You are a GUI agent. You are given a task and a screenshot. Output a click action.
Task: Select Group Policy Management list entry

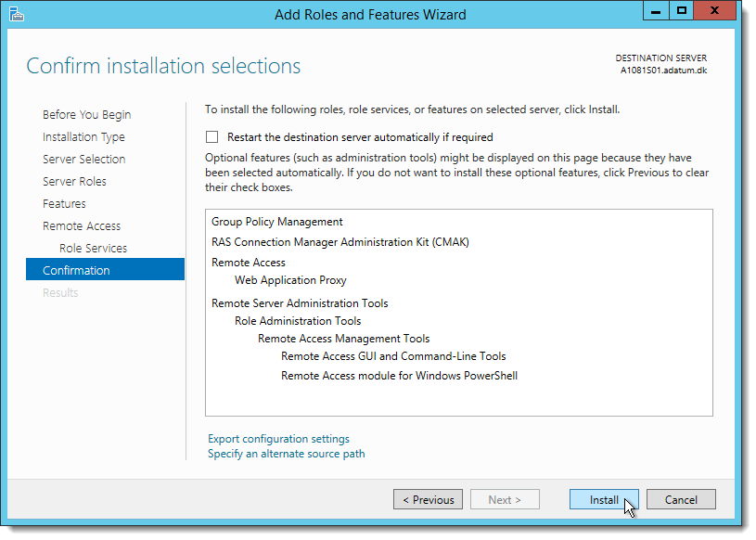276,222
